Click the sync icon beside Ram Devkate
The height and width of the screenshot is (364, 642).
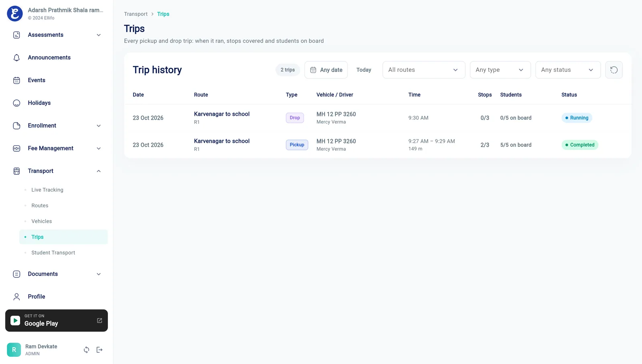coord(86,350)
